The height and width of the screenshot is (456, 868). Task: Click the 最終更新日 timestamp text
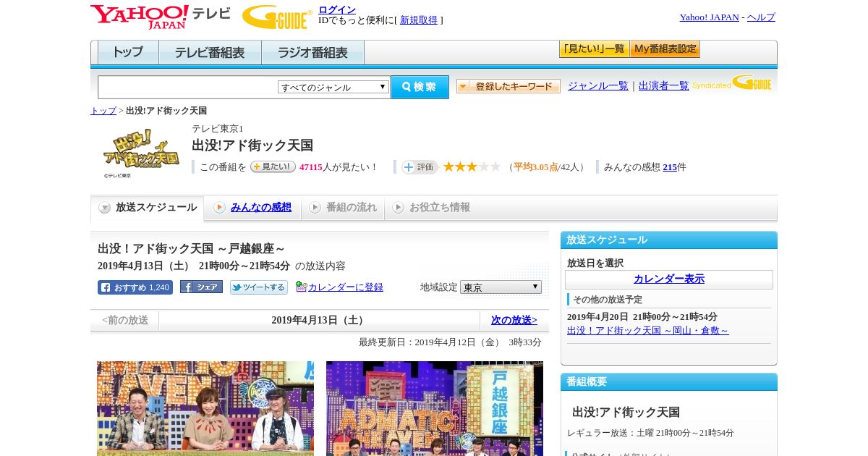click(450, 342)
